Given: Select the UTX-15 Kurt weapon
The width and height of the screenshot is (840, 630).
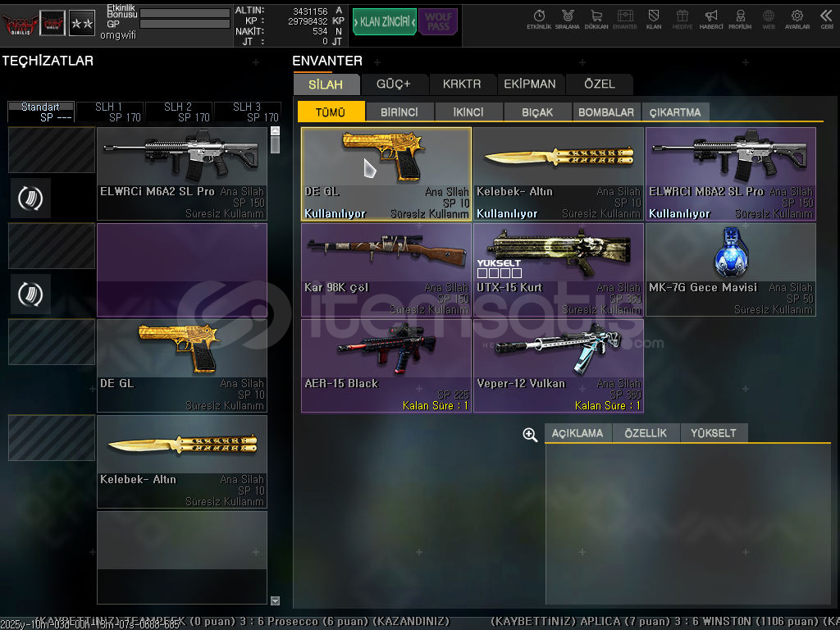Looking at the screenshot, I should coord(558,270).
